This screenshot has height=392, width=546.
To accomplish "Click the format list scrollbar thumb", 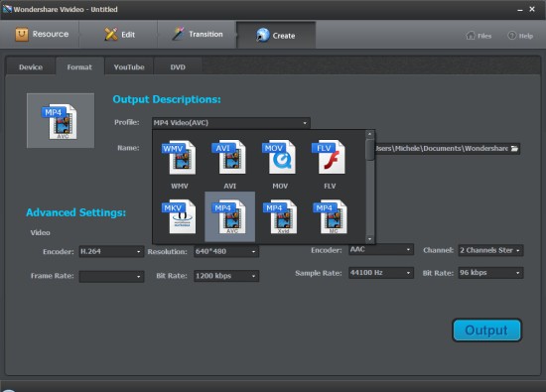I will (370, 150).
